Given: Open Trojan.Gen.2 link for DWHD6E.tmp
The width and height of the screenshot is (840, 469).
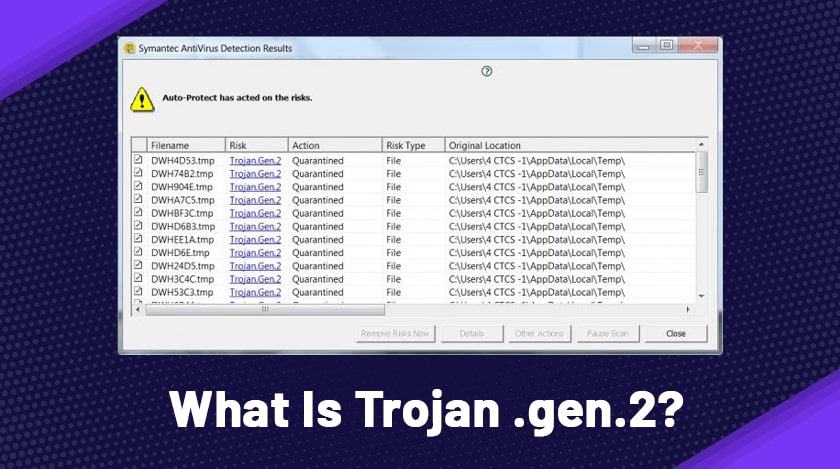Looking at the screenshot, I should (x=255, y=252).
